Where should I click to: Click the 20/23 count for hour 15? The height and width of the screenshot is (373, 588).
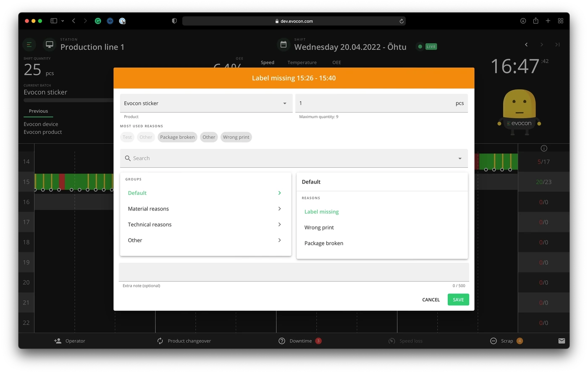click(x=543, y=182)
